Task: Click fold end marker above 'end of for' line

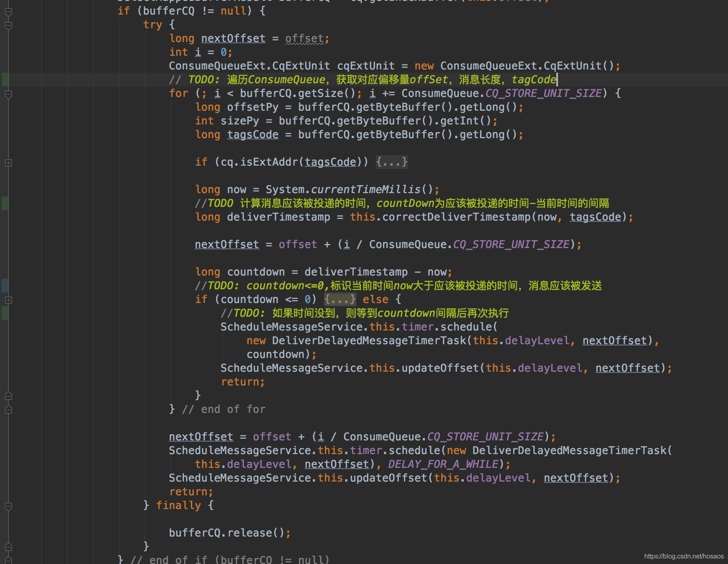Action: (8, 396)
